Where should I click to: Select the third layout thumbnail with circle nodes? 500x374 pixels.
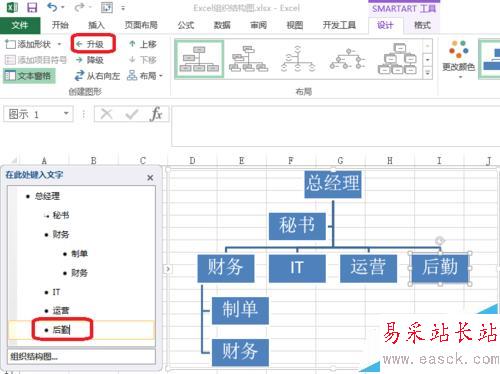(x=298, y=59)
